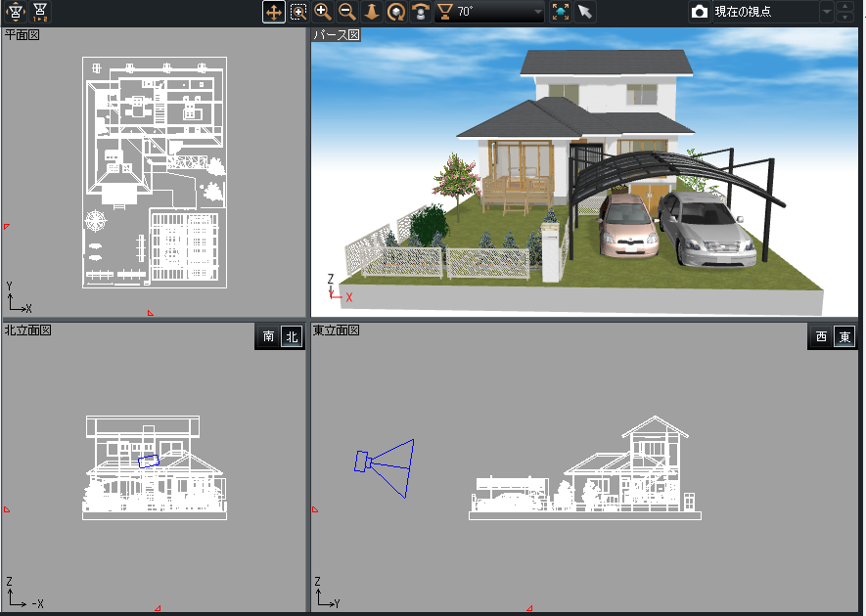Image resolution: width=866 pixels, height=616 pixels.
Task: Activate the zoom region tool
Action: [298, 12]
